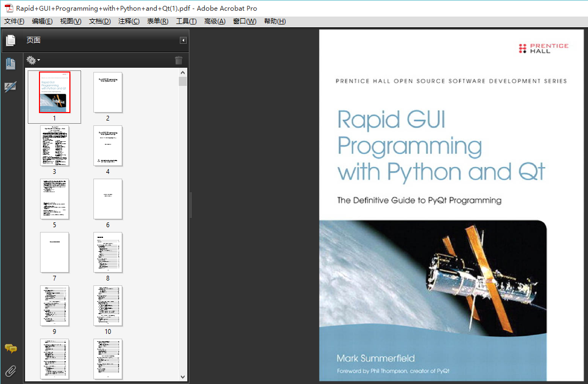Open the 文档(D) menu
This screenshot has width=588, height=384.
[100, 21]
